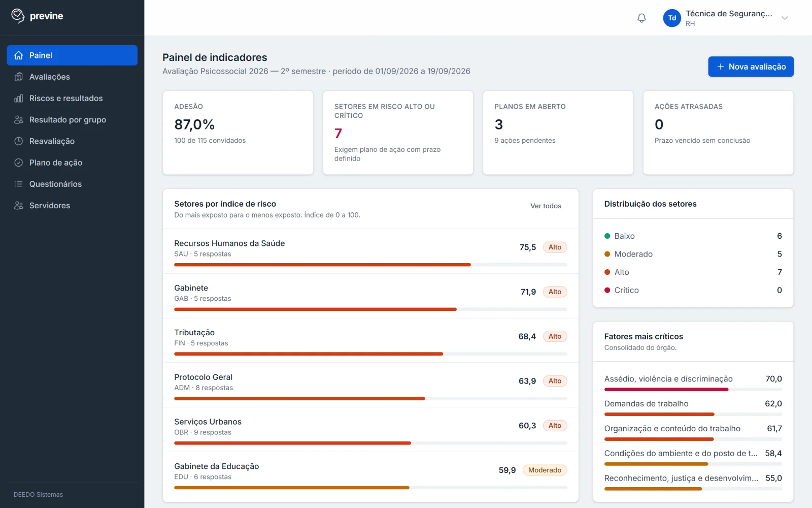Click the previne logo icon

[18, 16]
